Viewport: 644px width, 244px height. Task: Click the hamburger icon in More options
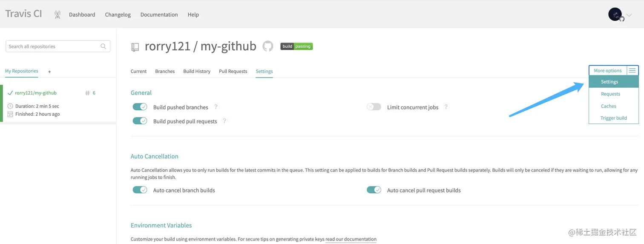(x=632, y=71)
